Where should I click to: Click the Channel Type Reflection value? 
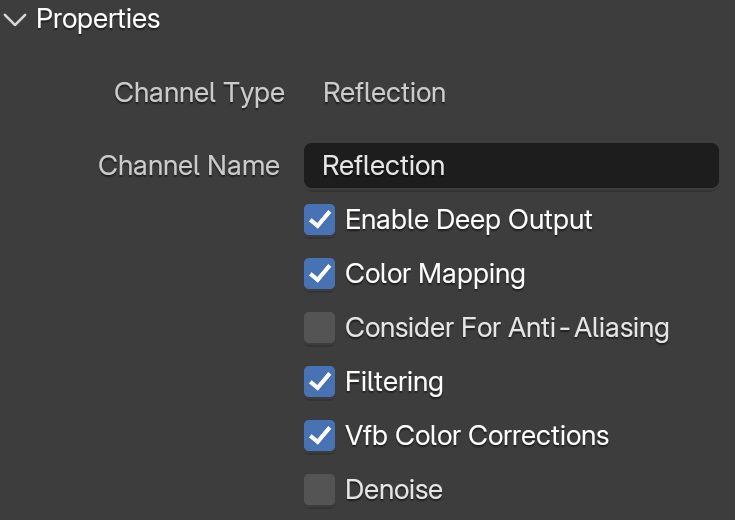(x=384, y=92)
